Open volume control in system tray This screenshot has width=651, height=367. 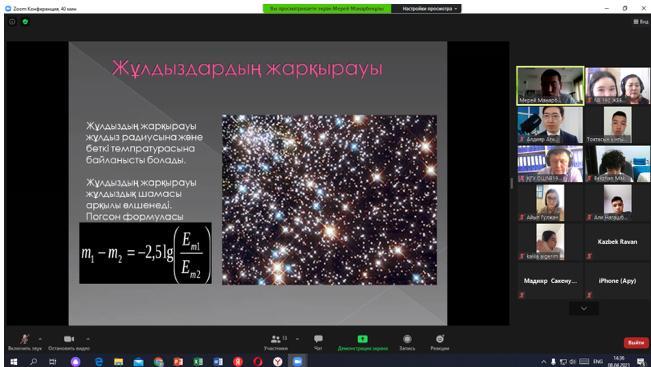click(x=573, y=362)
